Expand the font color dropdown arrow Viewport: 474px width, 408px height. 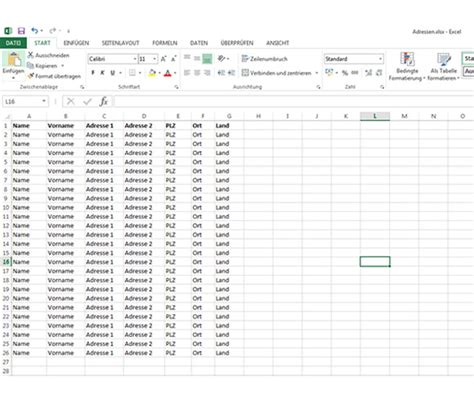[x=175, y=73]
